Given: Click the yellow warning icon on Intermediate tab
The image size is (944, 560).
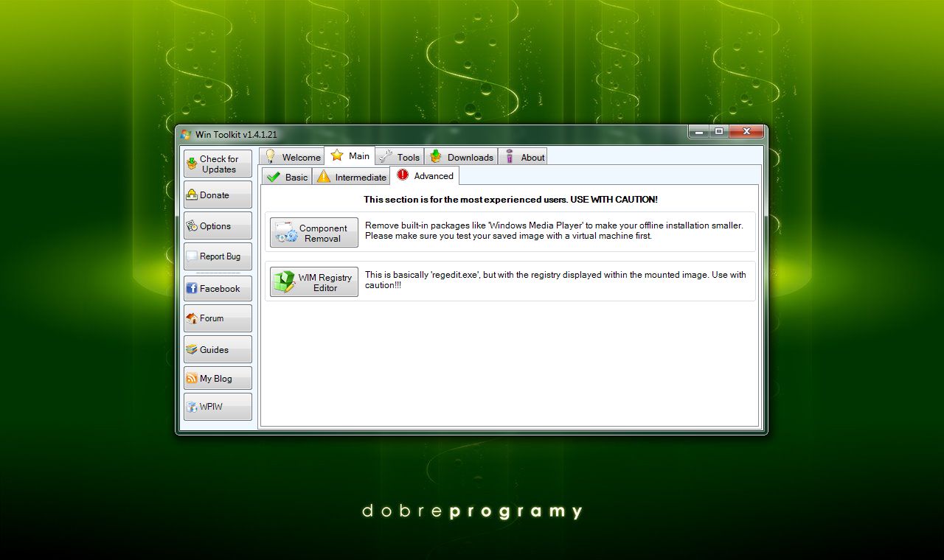Looking at the screenshot, I should point(323,177).
